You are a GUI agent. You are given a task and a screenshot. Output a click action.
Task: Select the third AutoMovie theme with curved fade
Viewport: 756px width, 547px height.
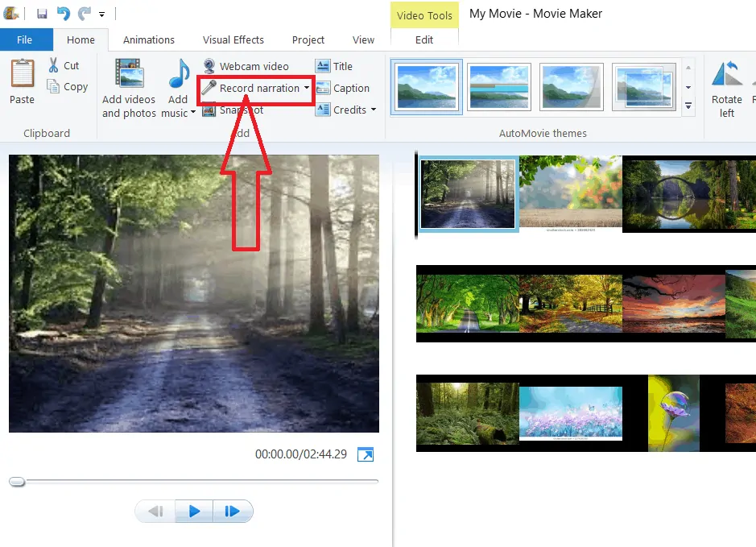coord(572,87)
